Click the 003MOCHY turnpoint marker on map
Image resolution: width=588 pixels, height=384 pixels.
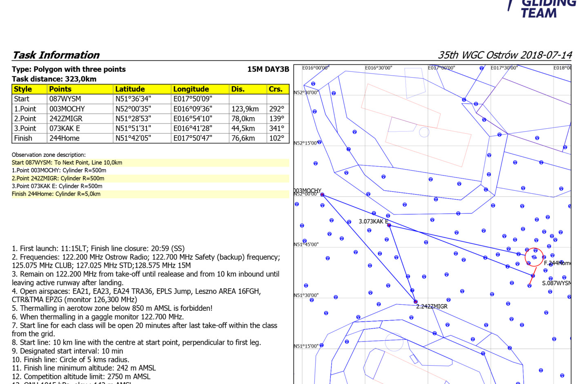[x=322, y=195]
